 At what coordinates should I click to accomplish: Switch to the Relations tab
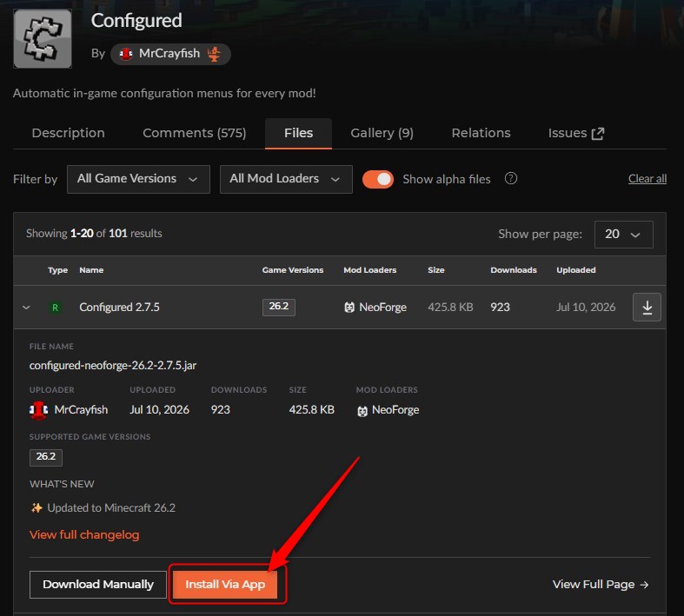tap(481, 133)
